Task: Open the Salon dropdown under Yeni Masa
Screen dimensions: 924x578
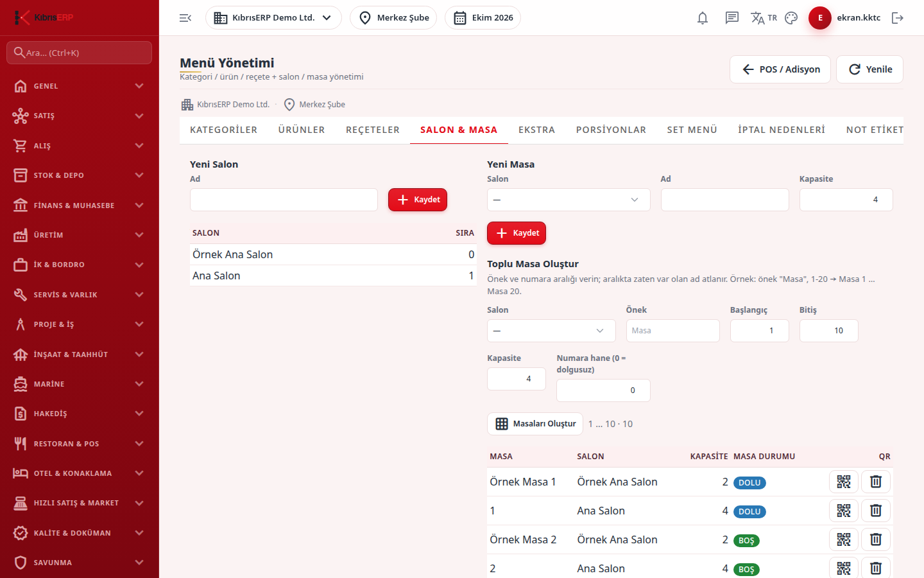Action: [x=569, y=200]
